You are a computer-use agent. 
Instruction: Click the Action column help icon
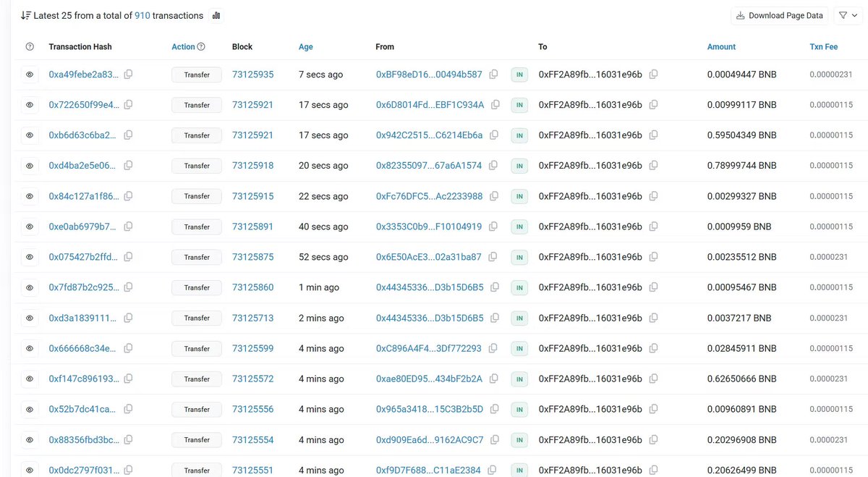click(x=201, y=46)
